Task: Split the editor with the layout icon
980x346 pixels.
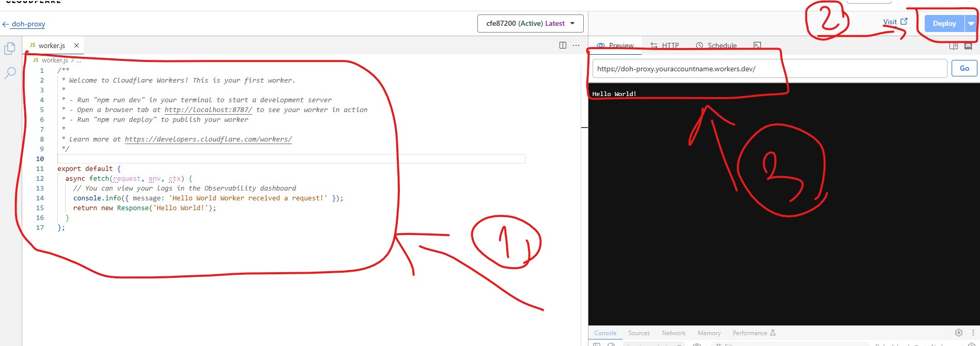Action: click(563, 45)
